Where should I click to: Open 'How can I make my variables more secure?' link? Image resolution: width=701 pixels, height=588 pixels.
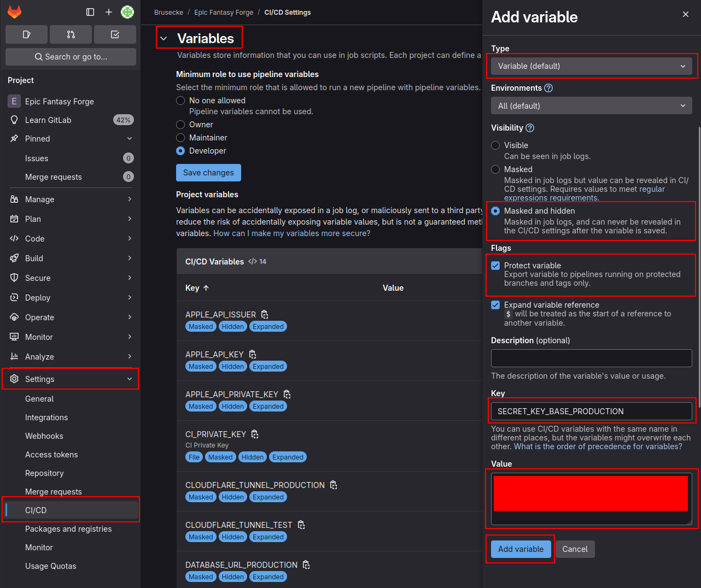click(291, 233)
